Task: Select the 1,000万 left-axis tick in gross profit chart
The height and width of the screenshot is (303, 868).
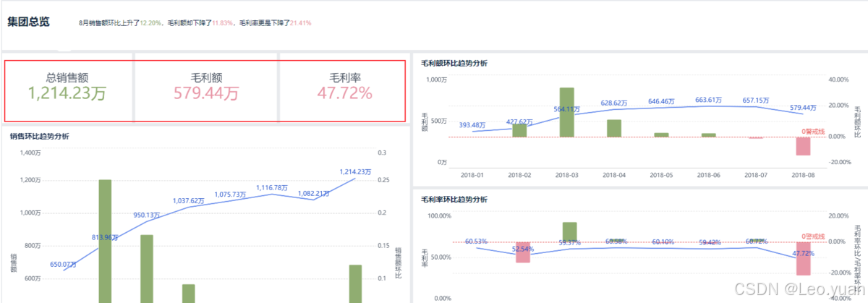Action: [438, 80]
